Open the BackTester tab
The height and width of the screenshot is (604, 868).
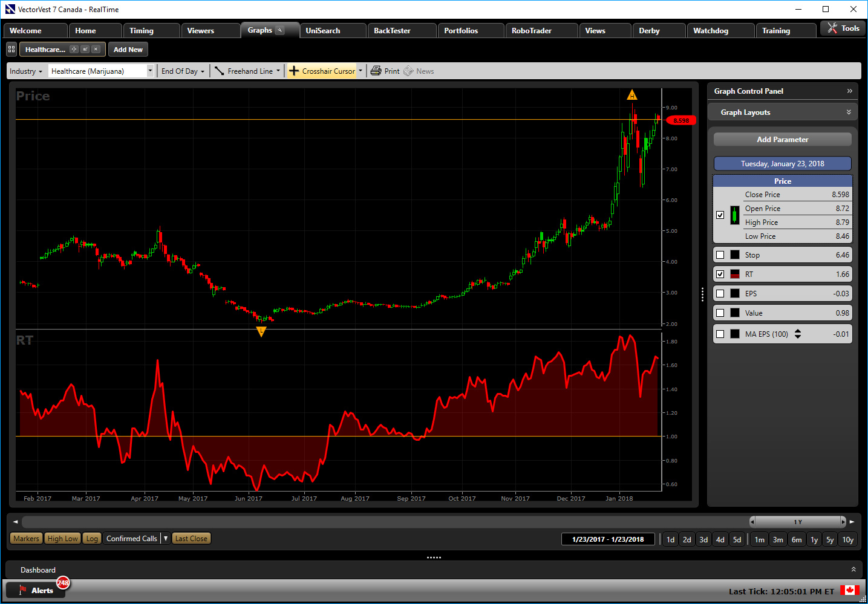point(392,31)
